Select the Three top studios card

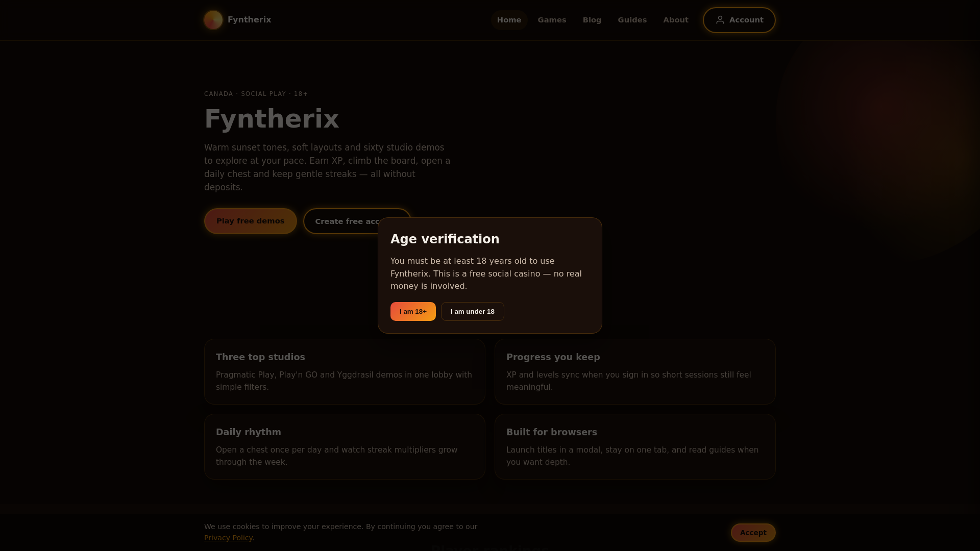point(345,371)
